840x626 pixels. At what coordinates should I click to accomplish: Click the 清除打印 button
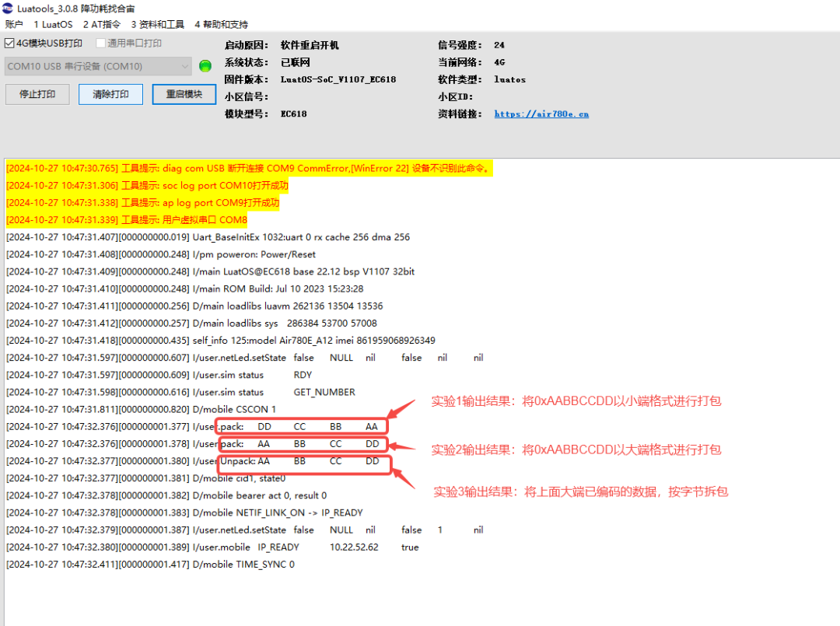[x=111, y=94]
